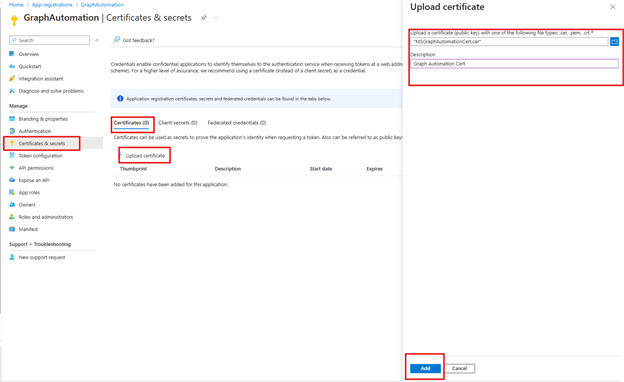Click the Description input field
The width and height of the screenshot is (624, 382).
pos(515,64)
